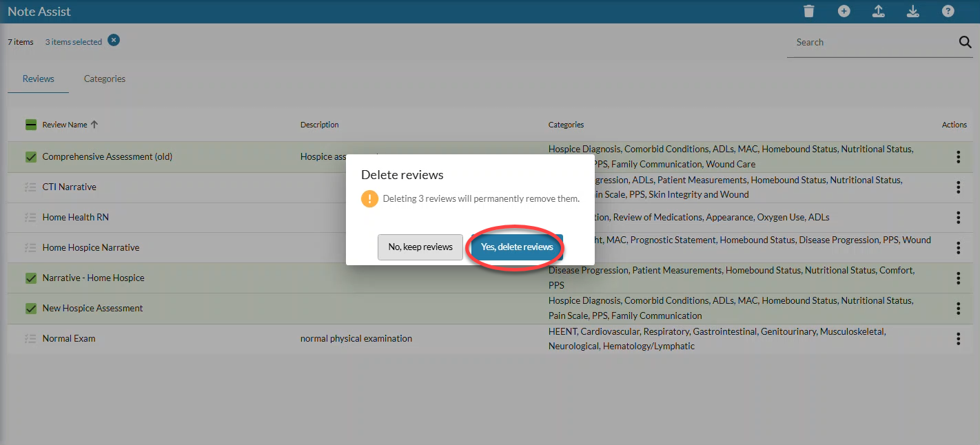Uncheck the New Hospice Assessment checkbox
The image size is (980, 445).
click(x=31, y=308)
